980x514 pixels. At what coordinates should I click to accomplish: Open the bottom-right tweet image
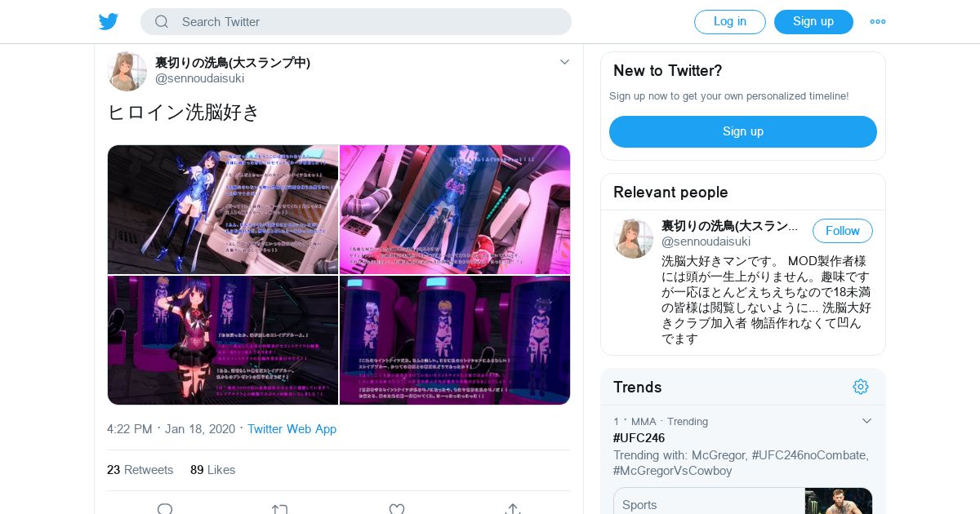point(455,340)
